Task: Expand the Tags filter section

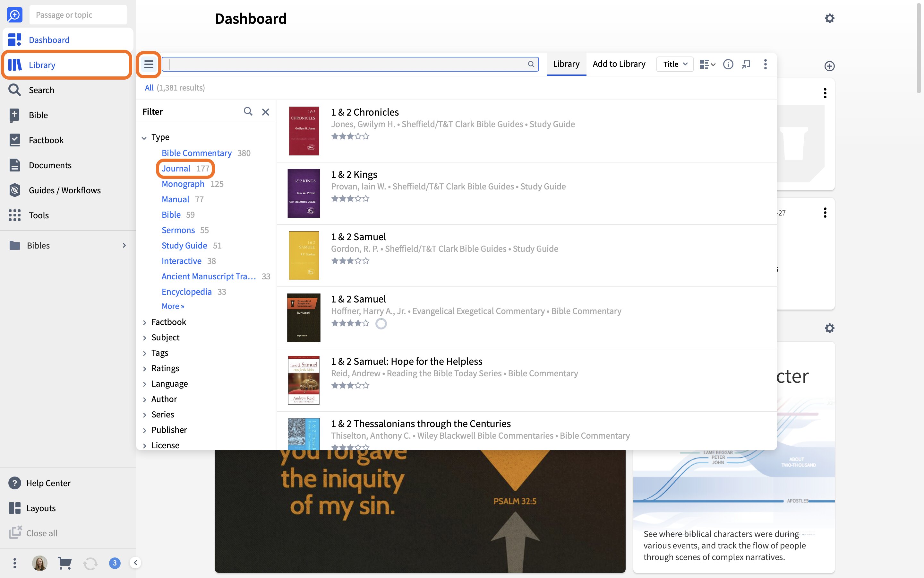Action: [144, 353]
